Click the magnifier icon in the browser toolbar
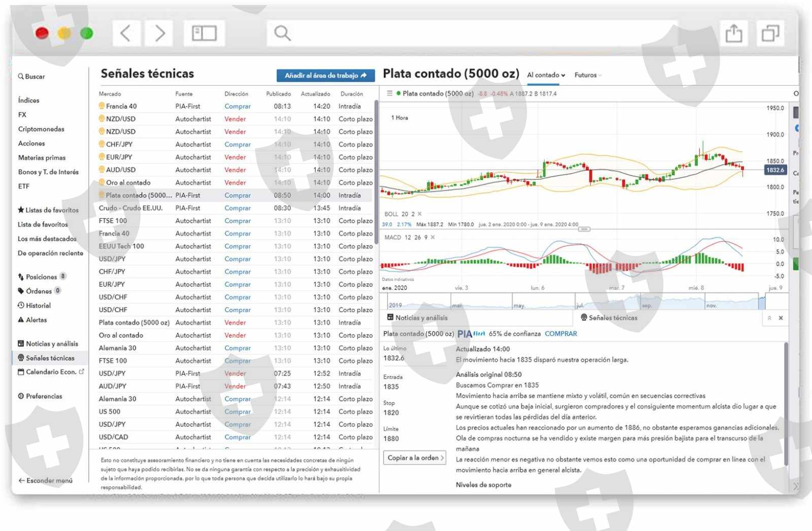 tap(282, 33)
